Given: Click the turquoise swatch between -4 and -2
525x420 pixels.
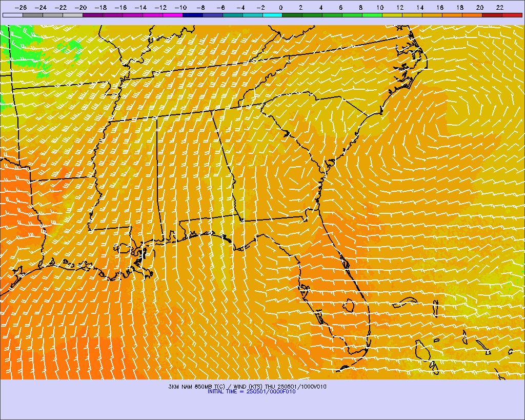Looking at the screenshot, I should click(252, 15).
